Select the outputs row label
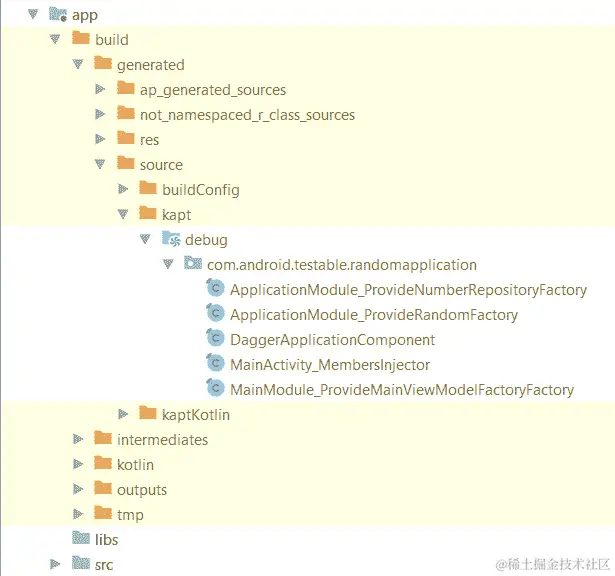The height and width of the screenshot is (576, 615). [x=142, y=490]
